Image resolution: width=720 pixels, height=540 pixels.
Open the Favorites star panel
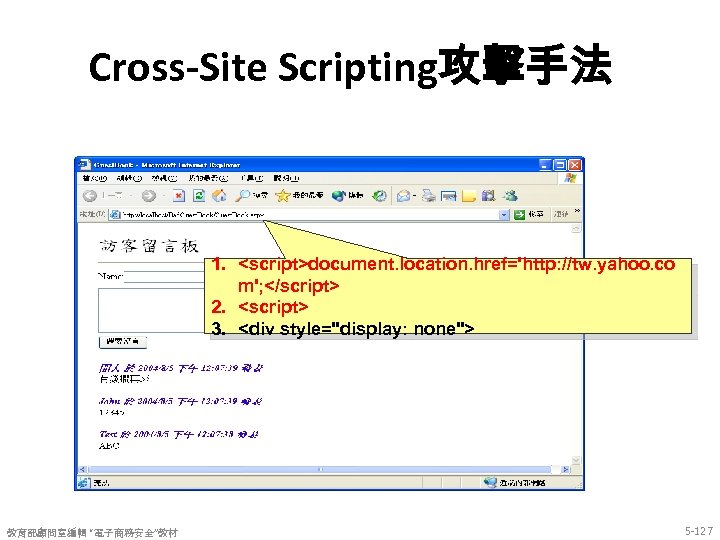[282, 196]
